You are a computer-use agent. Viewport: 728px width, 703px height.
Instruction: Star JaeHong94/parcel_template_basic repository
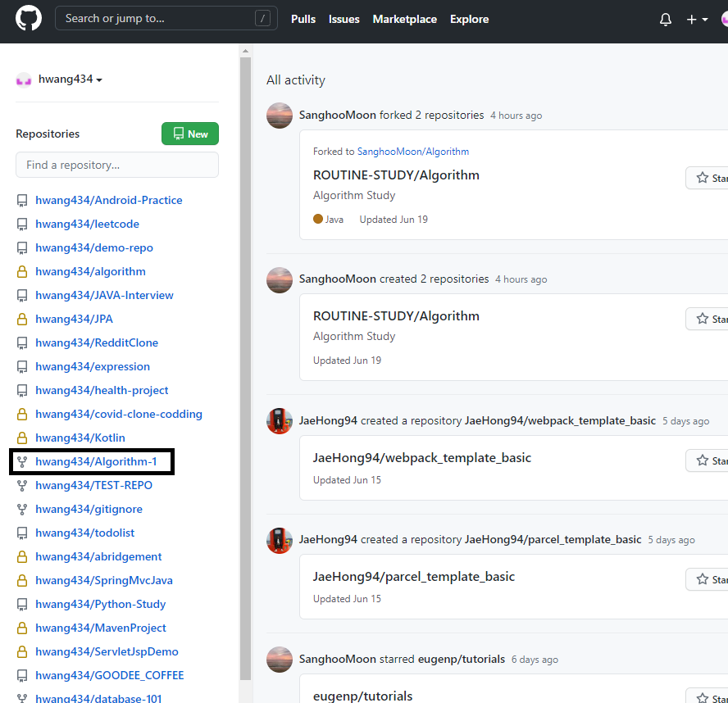[x=708, y=579]
